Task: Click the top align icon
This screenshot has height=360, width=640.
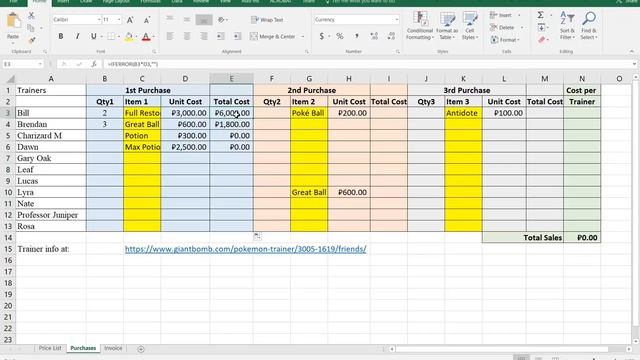Action: tap(170, 19)
